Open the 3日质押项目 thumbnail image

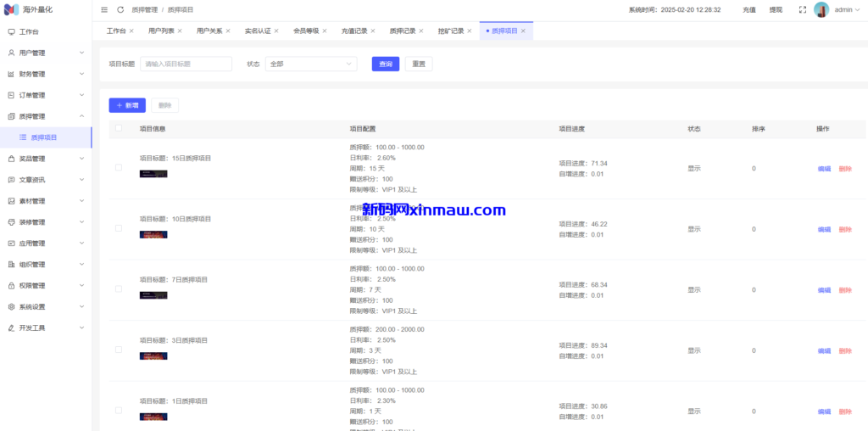(153, 356)
